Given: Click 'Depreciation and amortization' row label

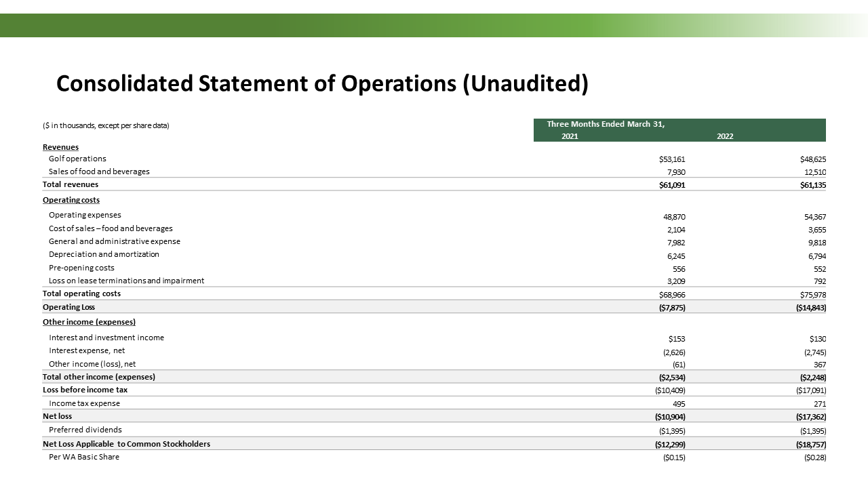Looking at the screenshot, I should (104, 254).
